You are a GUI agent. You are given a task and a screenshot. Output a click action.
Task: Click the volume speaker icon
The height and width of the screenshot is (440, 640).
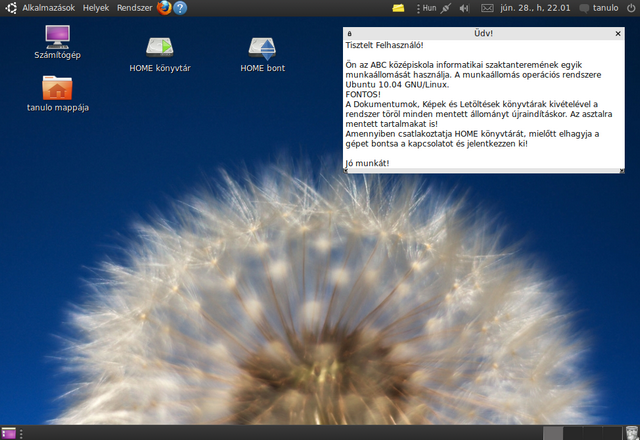point(463,8)
